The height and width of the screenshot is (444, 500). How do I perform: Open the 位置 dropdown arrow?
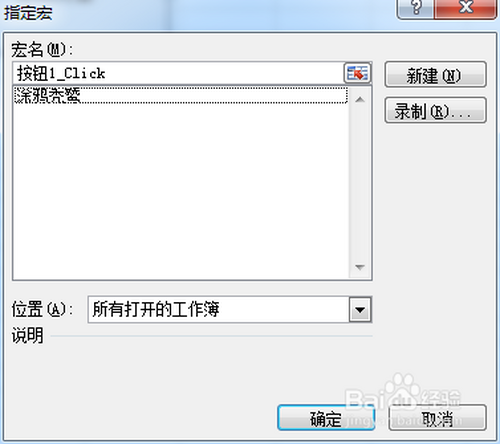pos(360,310)
